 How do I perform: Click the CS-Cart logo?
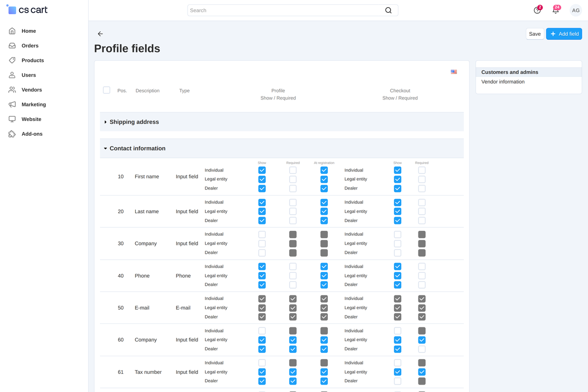(27, 10)
